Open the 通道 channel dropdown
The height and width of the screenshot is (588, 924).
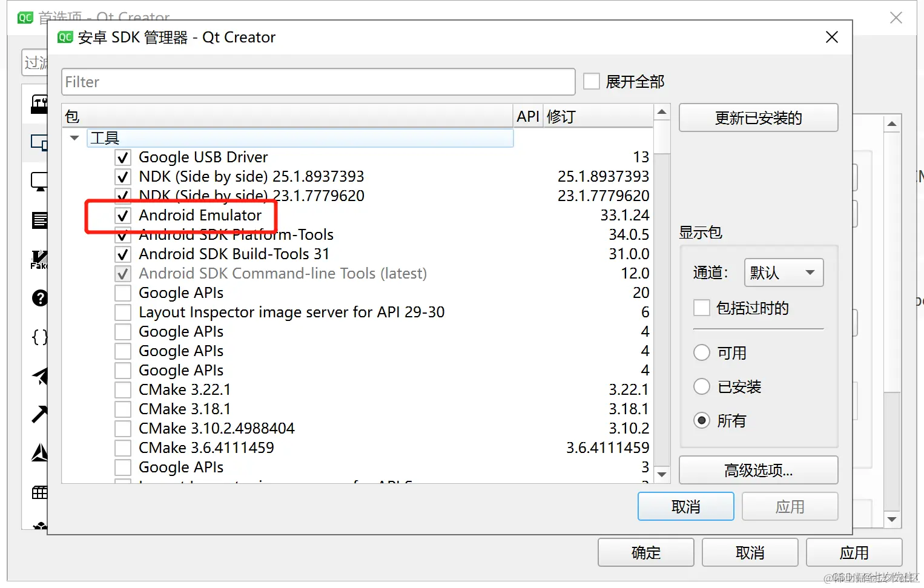click(x=784, y=273)
